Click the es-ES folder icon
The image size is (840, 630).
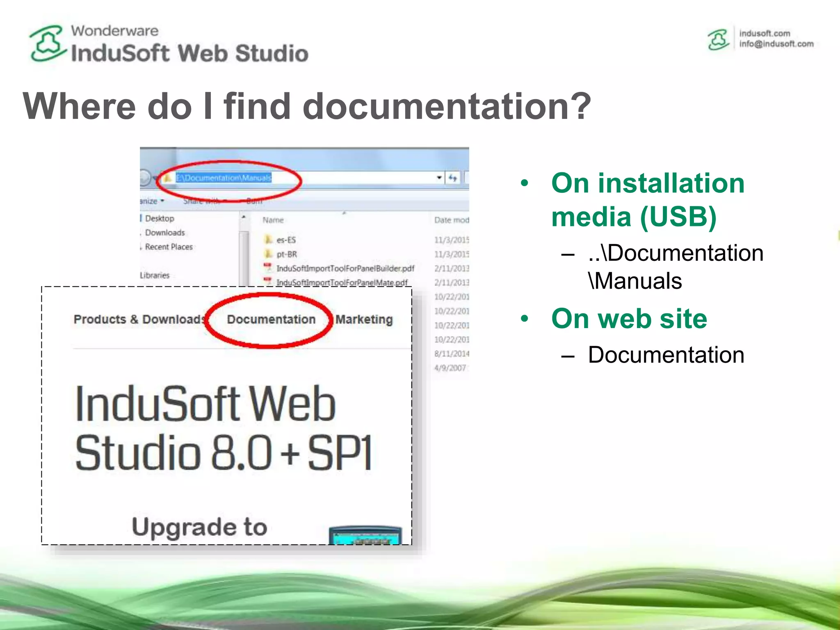point(268,239)
